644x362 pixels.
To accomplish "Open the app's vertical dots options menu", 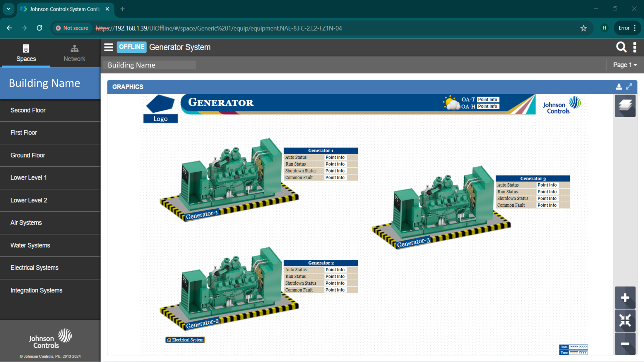I will (635, 47).
